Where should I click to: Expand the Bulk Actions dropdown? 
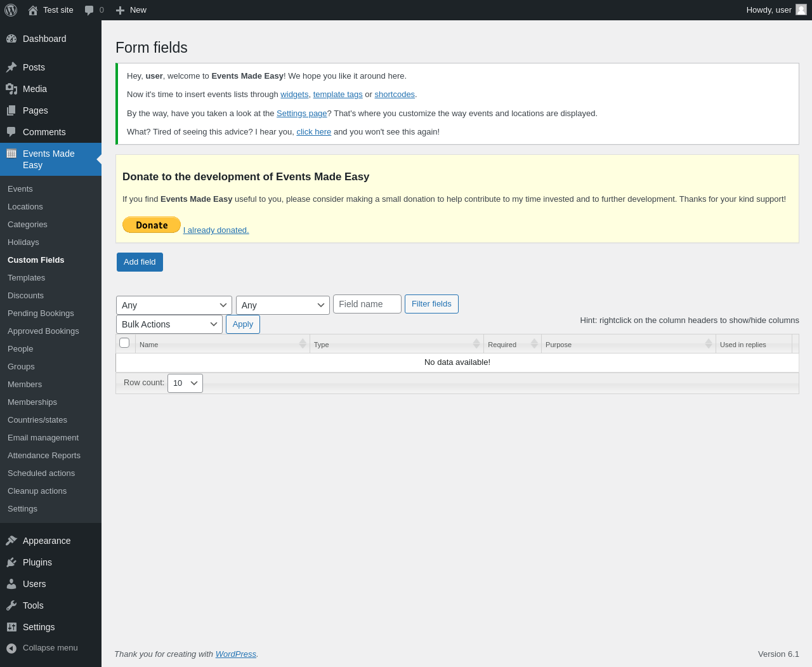pyautogui.click(x=169, y=324)
